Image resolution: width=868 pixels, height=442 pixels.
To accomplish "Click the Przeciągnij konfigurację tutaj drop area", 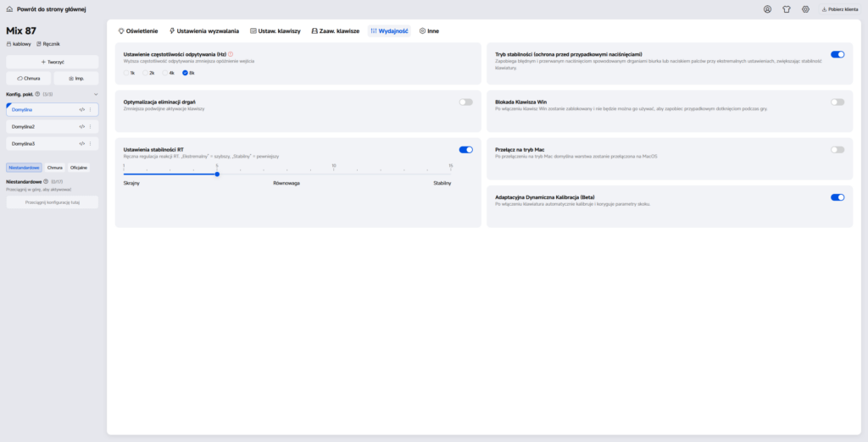I will pos(53,202).
